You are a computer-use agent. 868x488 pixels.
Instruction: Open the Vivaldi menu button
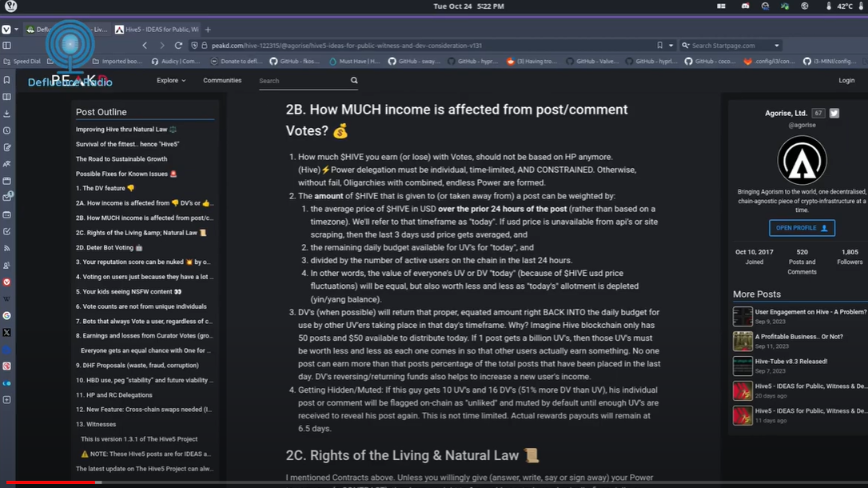tap(6, 30)
